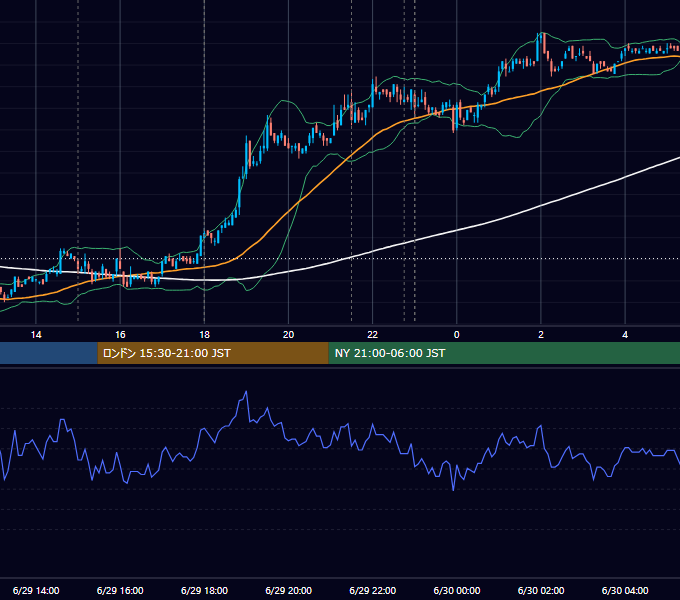Click the 6/30 00:00 date label
This screenshot has height=600, width=680.
[457, 590]
